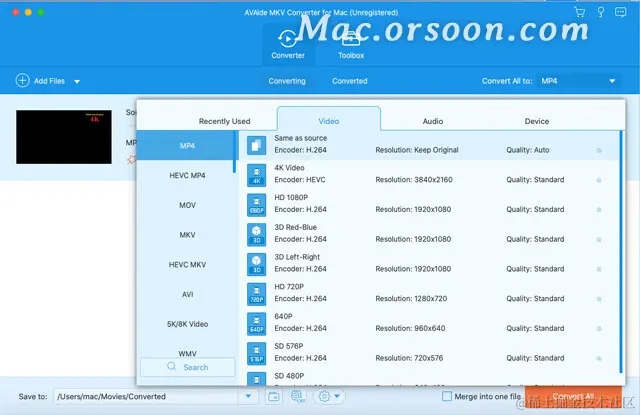Switch to the Recently Used tab

pyautogui.click(x=224, y=121)
